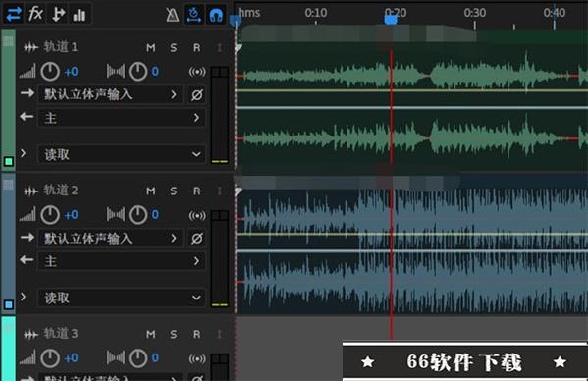Click the blue color square of 轨道 2
588x381 pixels.
tap(9, 304)
